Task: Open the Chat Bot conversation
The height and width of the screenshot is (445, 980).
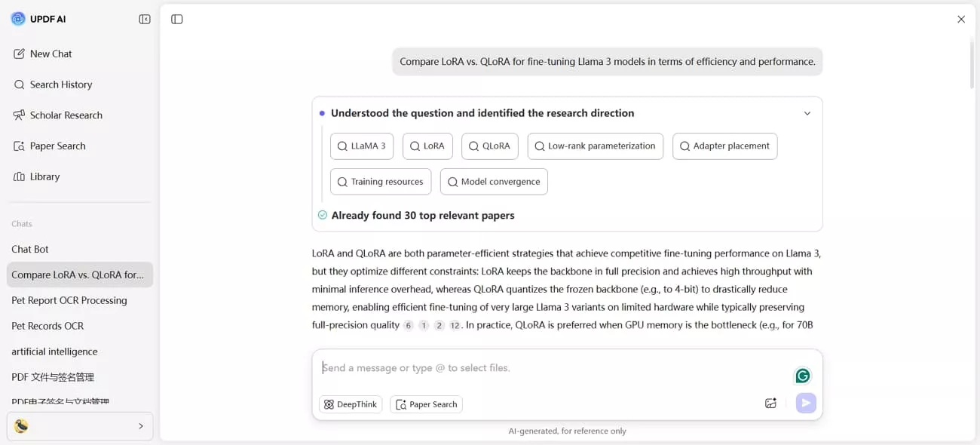Action: [x=30, y=249]
